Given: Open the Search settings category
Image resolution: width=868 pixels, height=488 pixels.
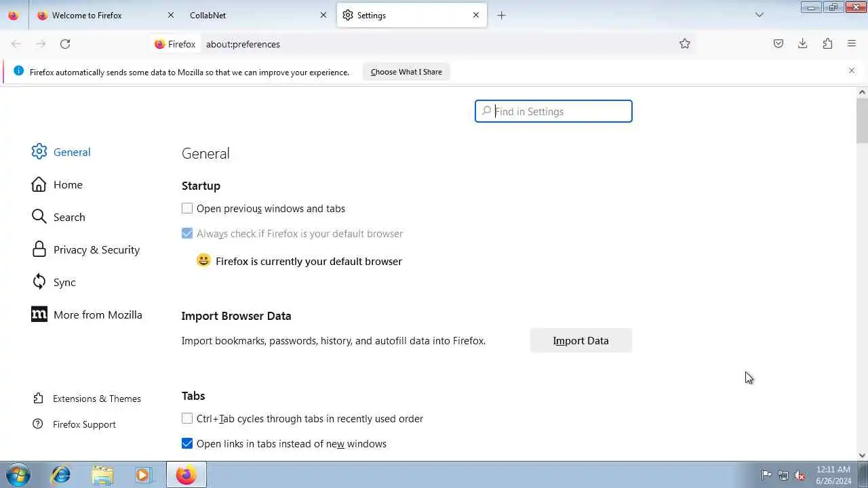Looking at the screenshot, I should click(x=58, y=217).
